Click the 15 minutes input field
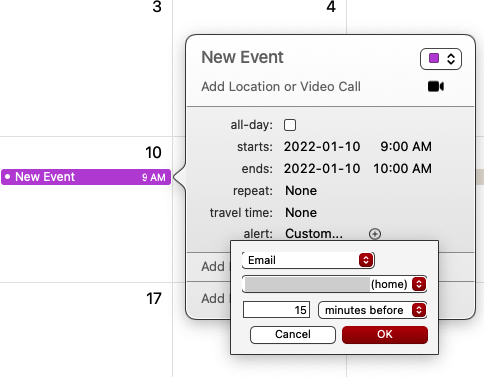 [276, 310]
